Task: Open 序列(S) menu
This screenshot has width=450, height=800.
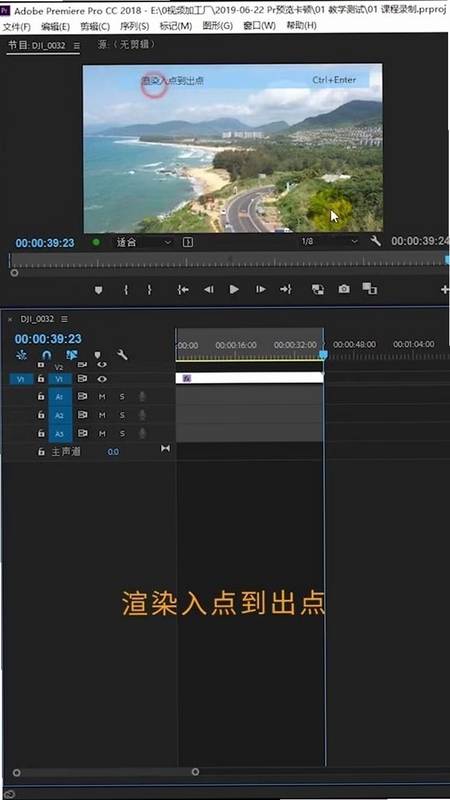Action: click(135, 26)
